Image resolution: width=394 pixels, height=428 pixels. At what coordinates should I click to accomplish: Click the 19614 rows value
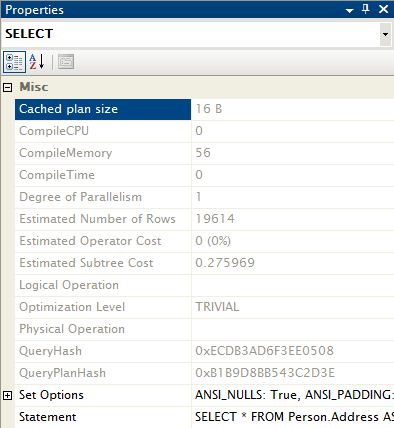tap(215, 219)
